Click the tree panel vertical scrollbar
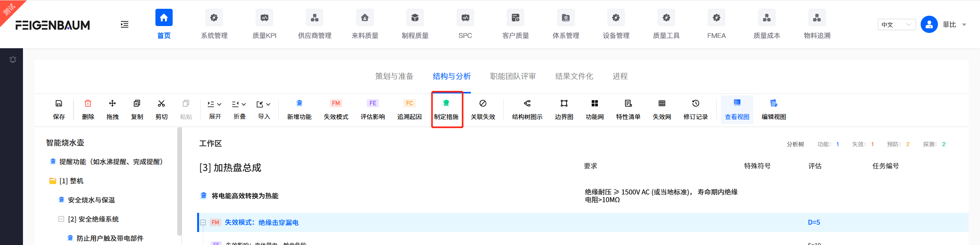The width and height of the screenshot is (980, 245). tap(179, 182)
